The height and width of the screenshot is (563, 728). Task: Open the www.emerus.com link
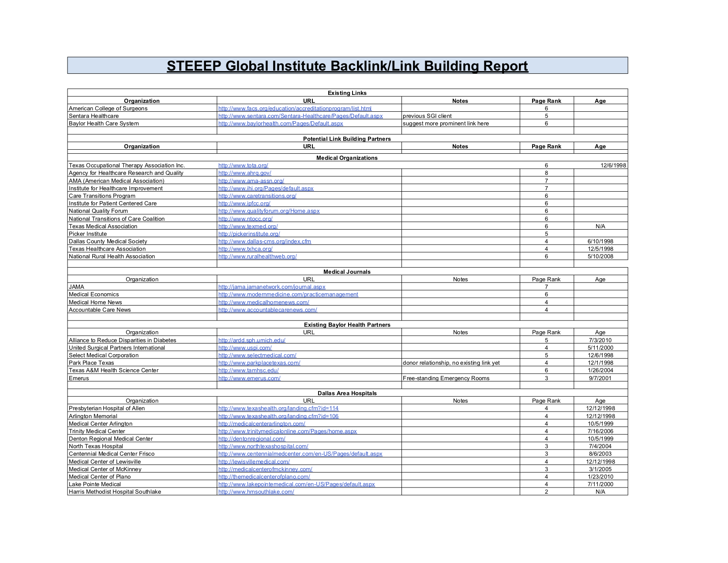249,378
